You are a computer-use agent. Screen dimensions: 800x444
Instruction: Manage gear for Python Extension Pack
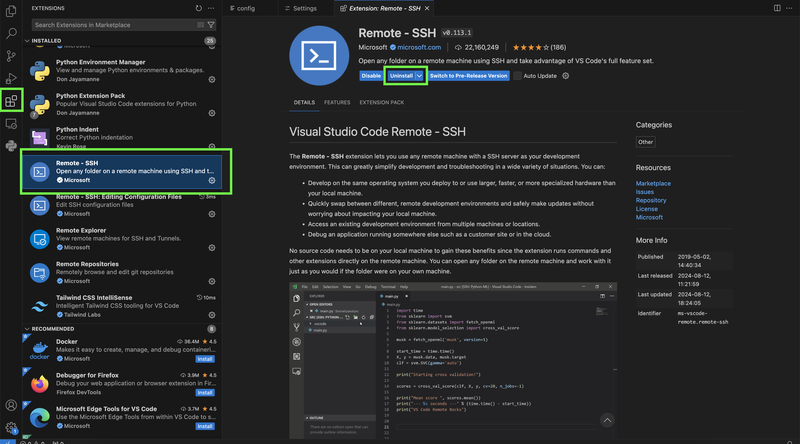(x=212, y=113)
